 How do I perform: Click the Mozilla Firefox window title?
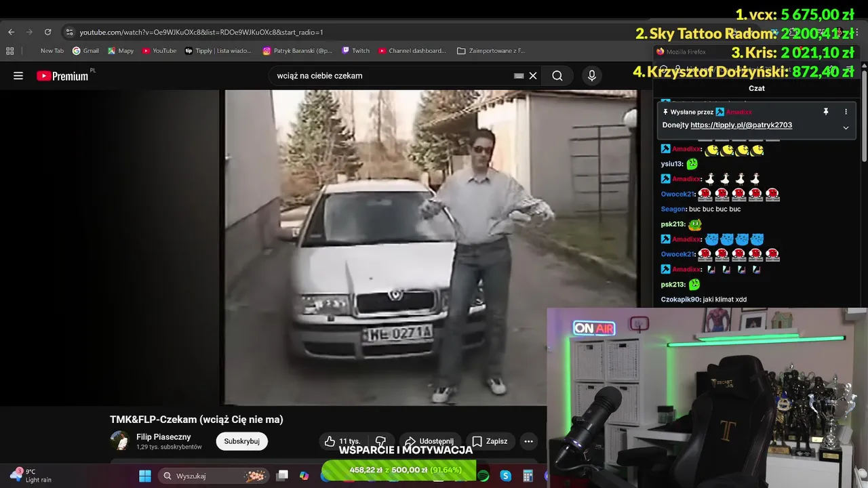[686, 52]
